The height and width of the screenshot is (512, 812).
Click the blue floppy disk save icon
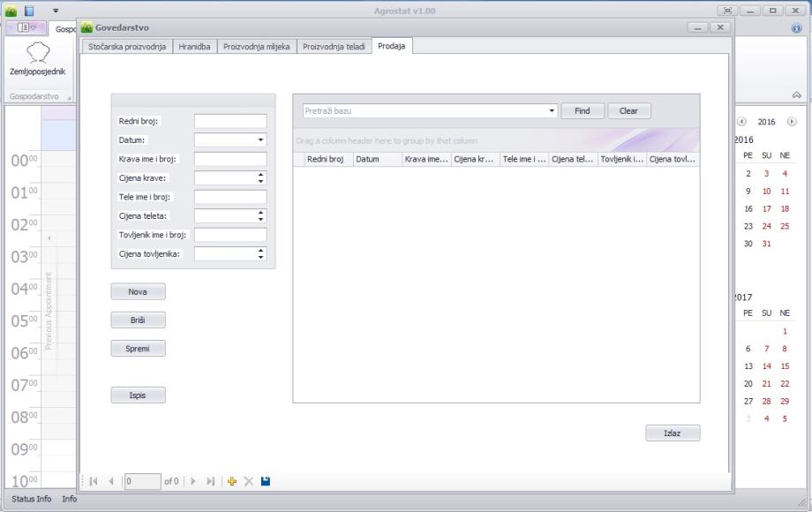pos(266,481)
